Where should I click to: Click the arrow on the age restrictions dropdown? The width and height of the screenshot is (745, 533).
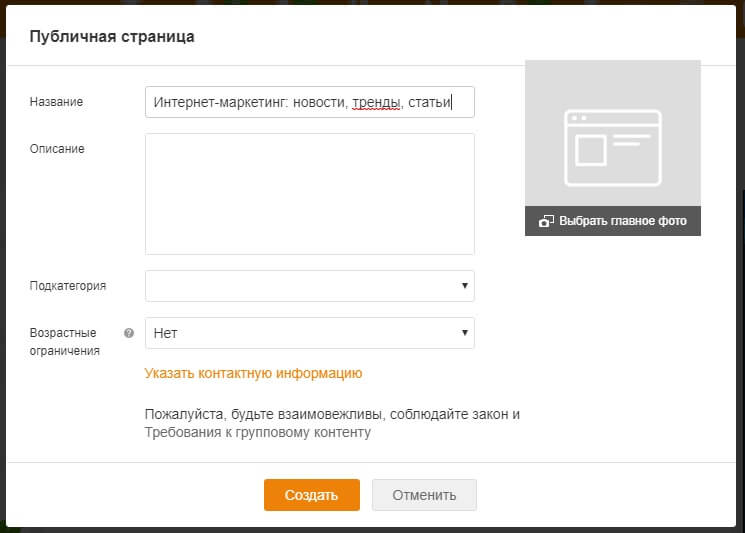tap(465, 333)
